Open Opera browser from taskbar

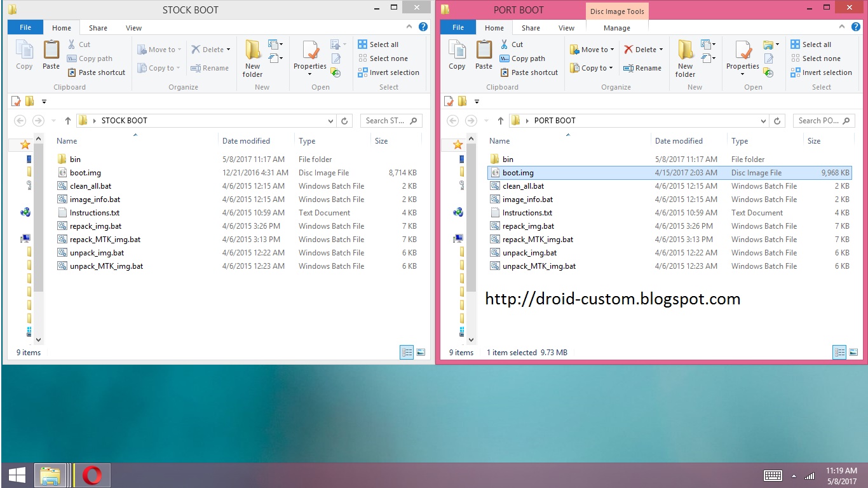[93, 475]
